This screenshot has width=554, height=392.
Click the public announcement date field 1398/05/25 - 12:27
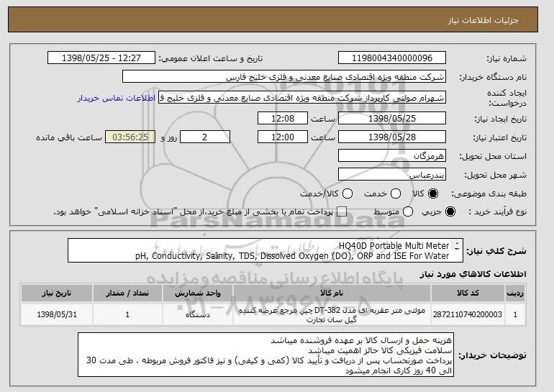pyautogui.click(x=101, y=58)
